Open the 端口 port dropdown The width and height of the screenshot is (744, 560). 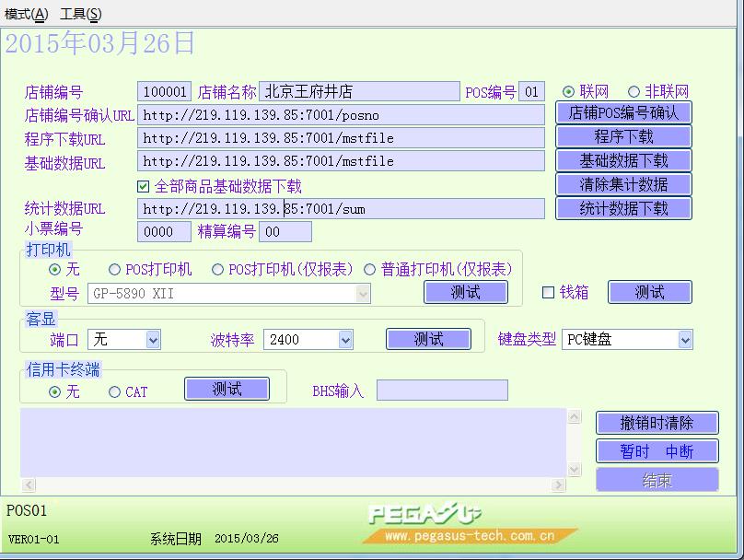point(152,340)
